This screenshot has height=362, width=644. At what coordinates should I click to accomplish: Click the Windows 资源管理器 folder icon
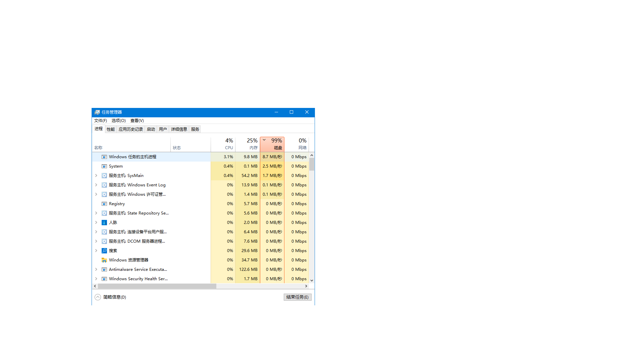[x=104, y=260]
